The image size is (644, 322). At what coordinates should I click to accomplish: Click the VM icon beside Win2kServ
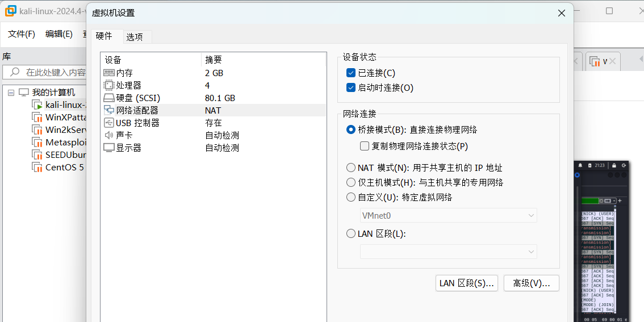[37, 130]
